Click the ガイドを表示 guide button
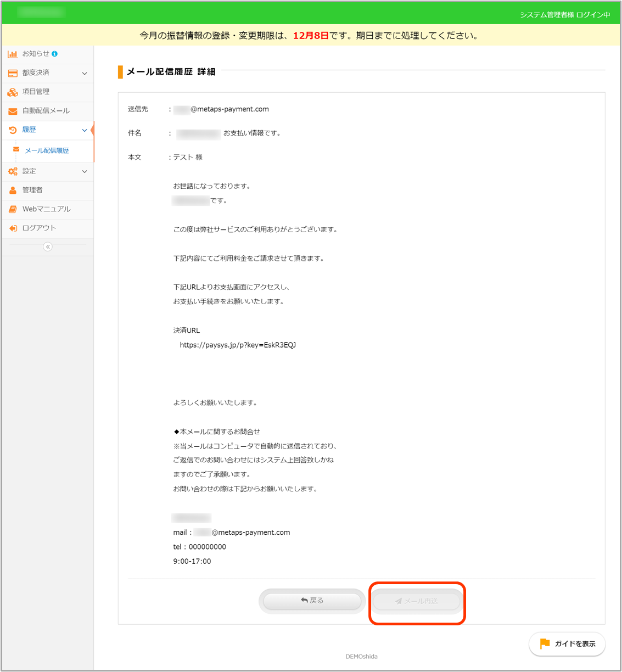The image size is (622, 672). (567, 643)
